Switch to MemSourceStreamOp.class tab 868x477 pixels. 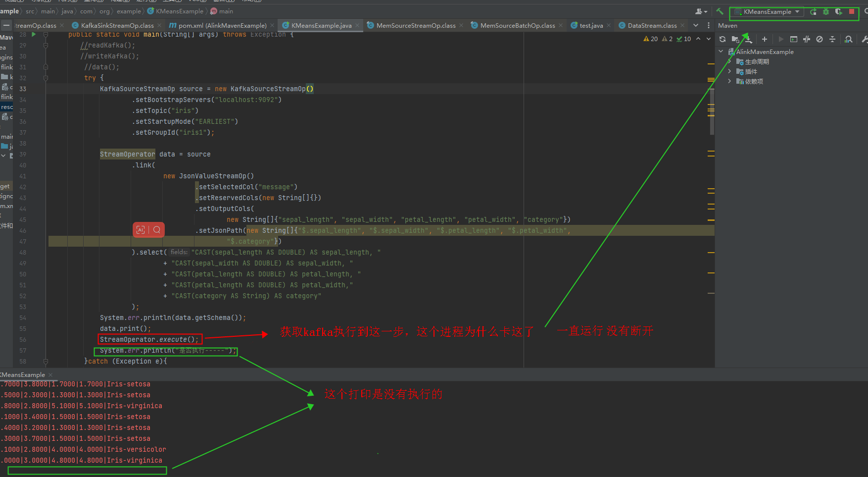(416, 25)
